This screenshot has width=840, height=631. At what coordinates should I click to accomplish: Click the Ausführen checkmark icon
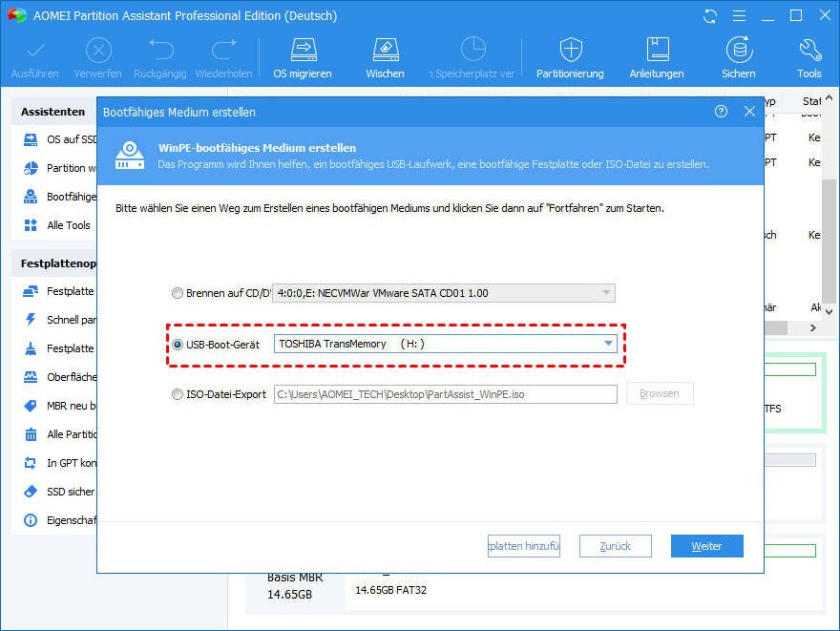35,52
